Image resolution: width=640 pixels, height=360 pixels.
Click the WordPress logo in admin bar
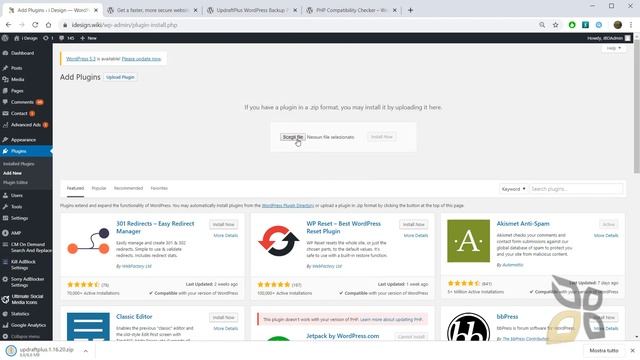coord(5,38)
